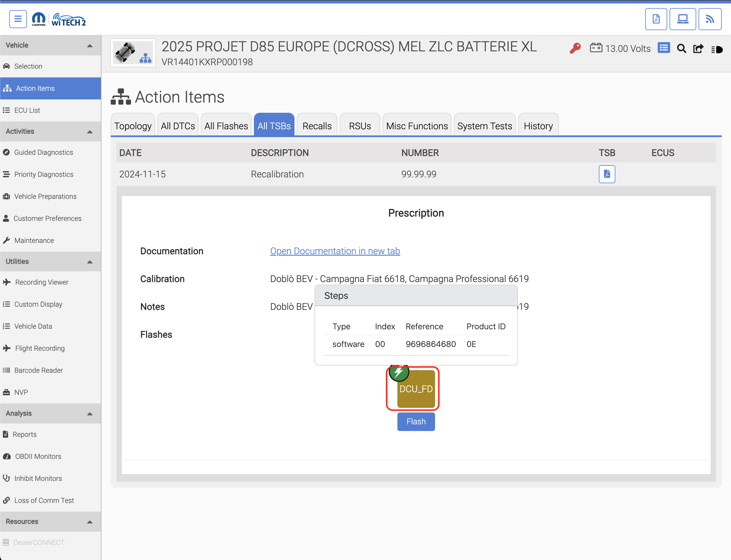This screenshot has height=560, width=731.
Task: Collapse the Utilities sidebar section
Action: [50, 261]
